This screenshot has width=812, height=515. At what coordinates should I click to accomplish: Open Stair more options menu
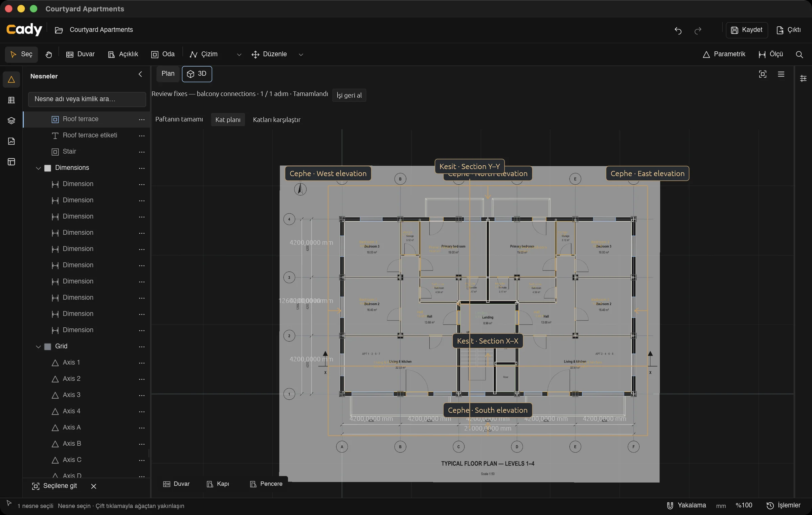(x=142, y=152)
